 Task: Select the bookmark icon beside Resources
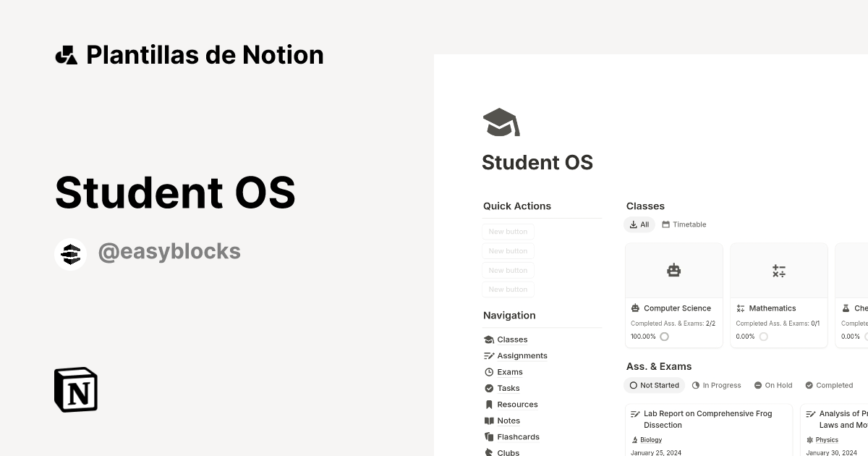(x=489, y=404)
